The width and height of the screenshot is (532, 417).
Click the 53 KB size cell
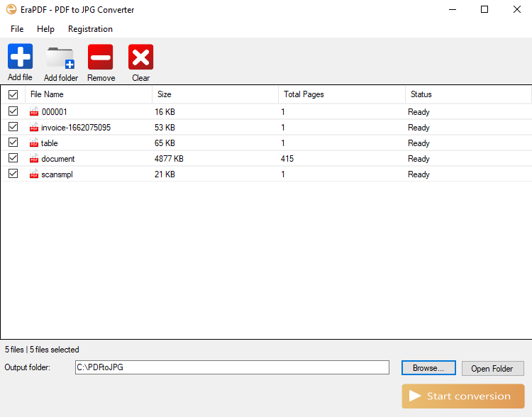click(165, 127)
